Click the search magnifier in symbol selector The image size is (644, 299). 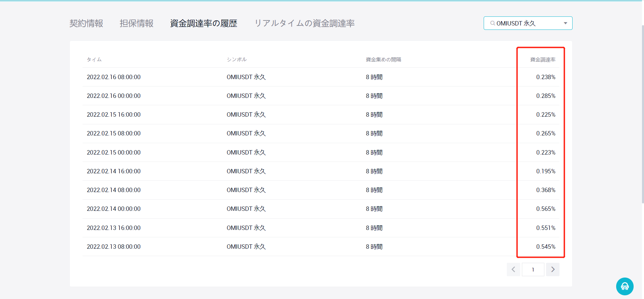pyautogui.click(x=492, y=23)
